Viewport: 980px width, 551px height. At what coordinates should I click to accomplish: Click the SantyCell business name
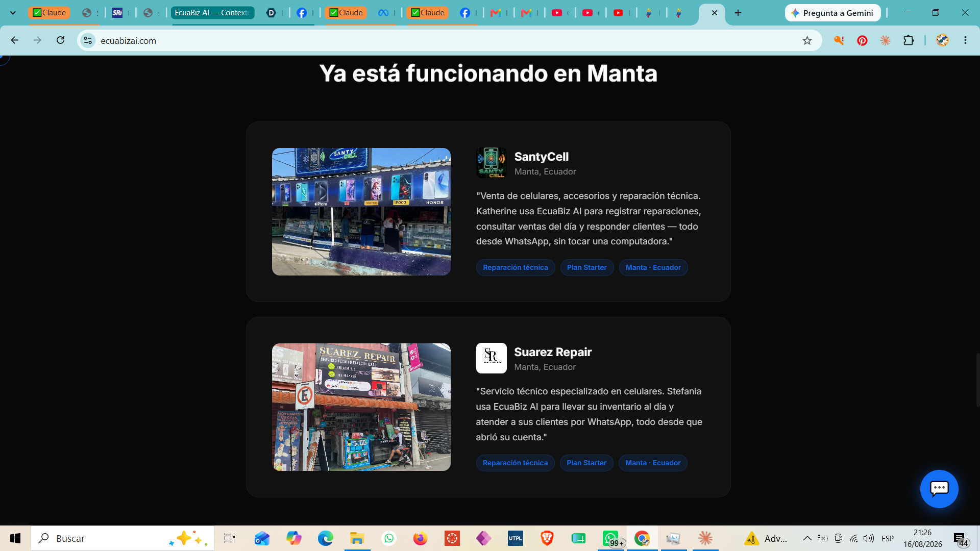pos(542,157)
